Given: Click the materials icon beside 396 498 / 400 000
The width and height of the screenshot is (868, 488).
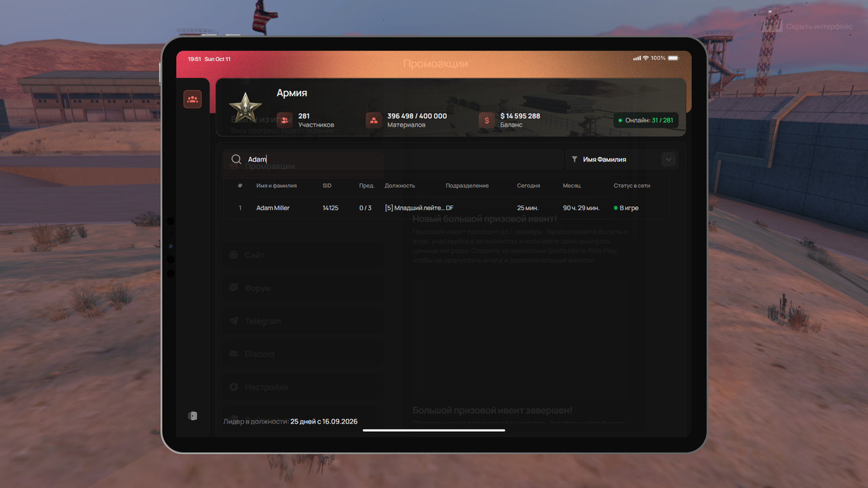Looking at the screenshot, I should (374, 120).
